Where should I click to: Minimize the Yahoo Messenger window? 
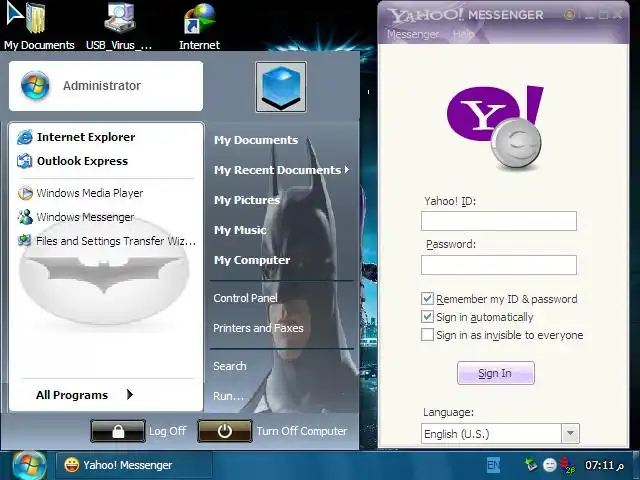point(589,16)
